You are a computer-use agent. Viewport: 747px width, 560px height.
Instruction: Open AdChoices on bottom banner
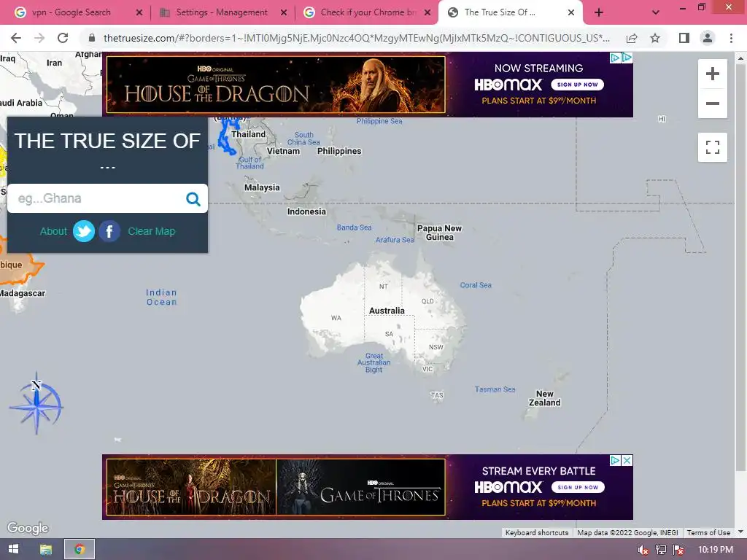[616, 461]
